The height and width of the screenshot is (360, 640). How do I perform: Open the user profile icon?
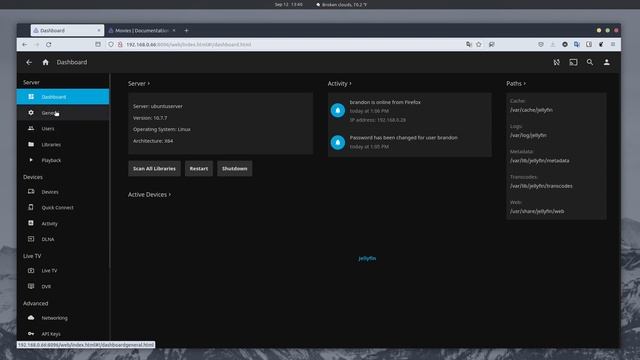coord(607,62)
